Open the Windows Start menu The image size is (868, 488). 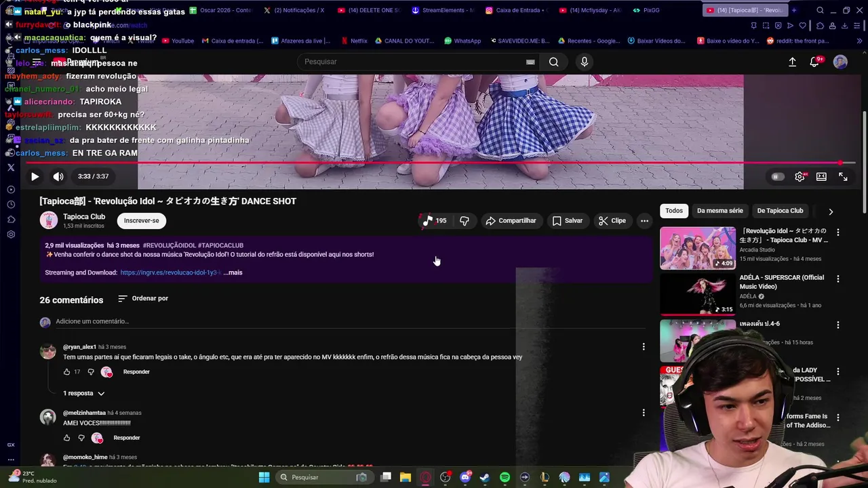[x=264, y=477]
